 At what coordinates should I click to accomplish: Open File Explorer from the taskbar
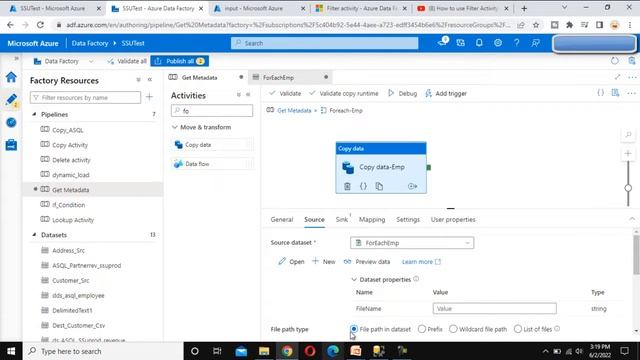click(x=264, y=351)
